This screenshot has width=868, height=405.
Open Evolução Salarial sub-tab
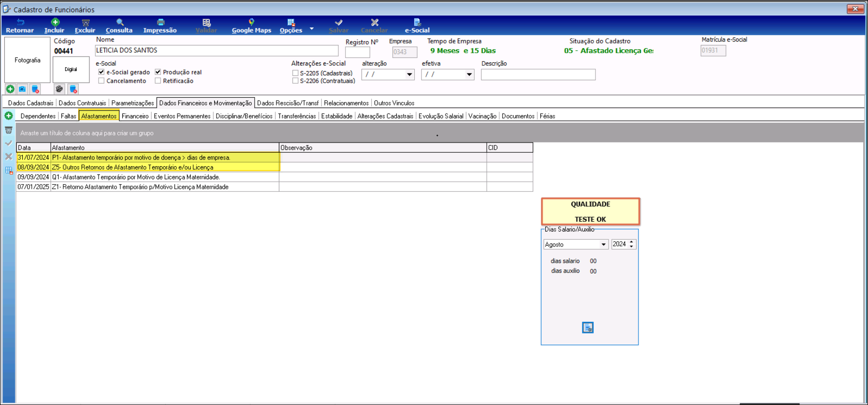[x=441, y=116]
